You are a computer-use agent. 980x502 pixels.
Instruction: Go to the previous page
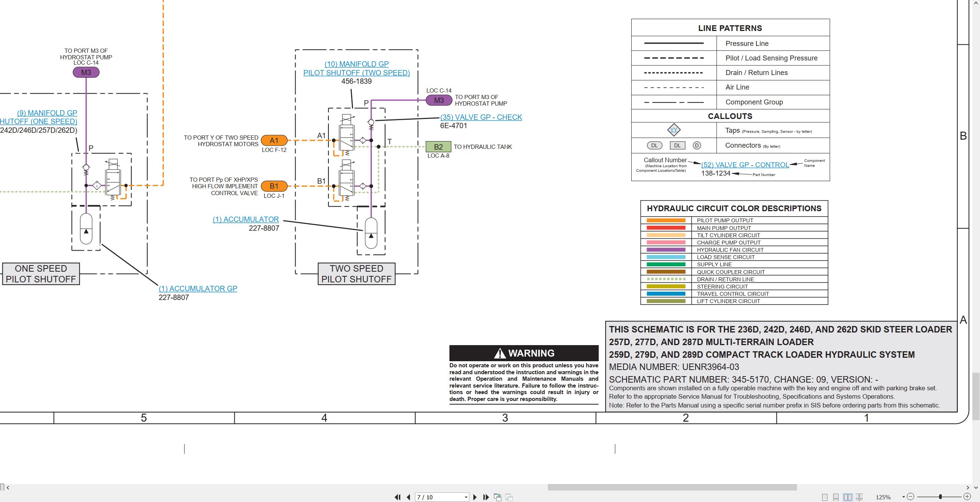click(408, 497)
